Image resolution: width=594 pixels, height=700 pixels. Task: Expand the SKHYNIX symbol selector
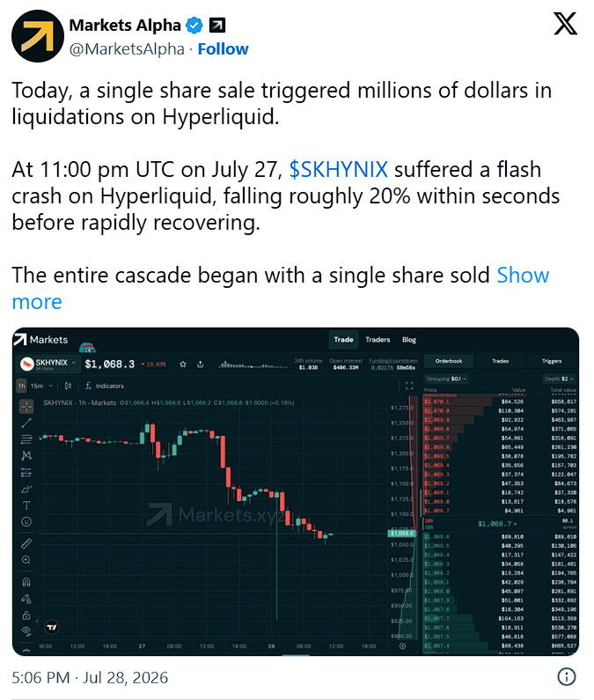[48, 365]
